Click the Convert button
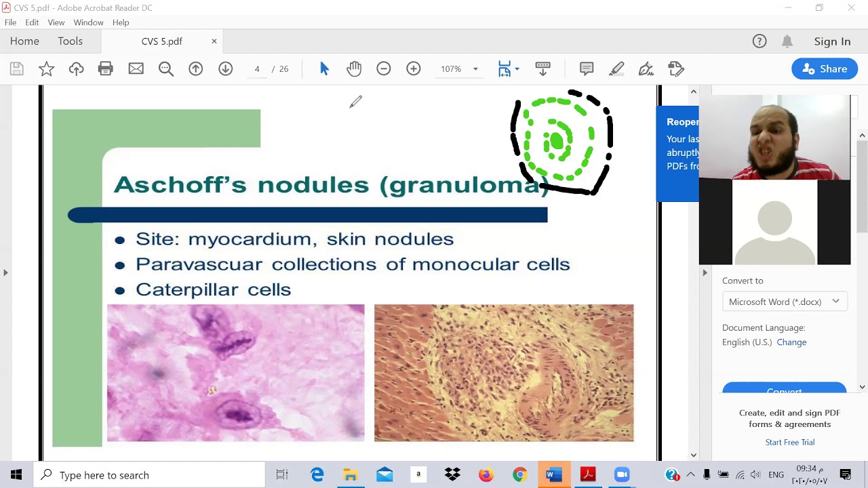Screen dimensions: 868x488 784,389
